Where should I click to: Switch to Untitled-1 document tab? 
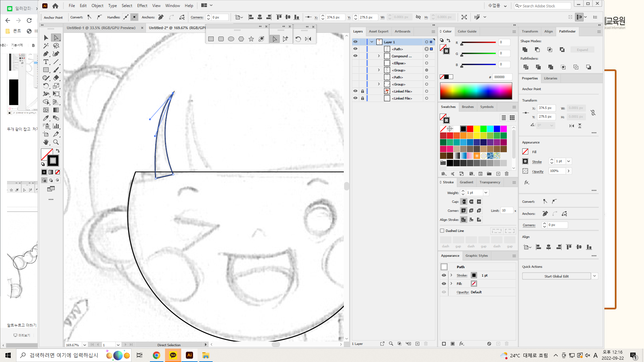101,28
